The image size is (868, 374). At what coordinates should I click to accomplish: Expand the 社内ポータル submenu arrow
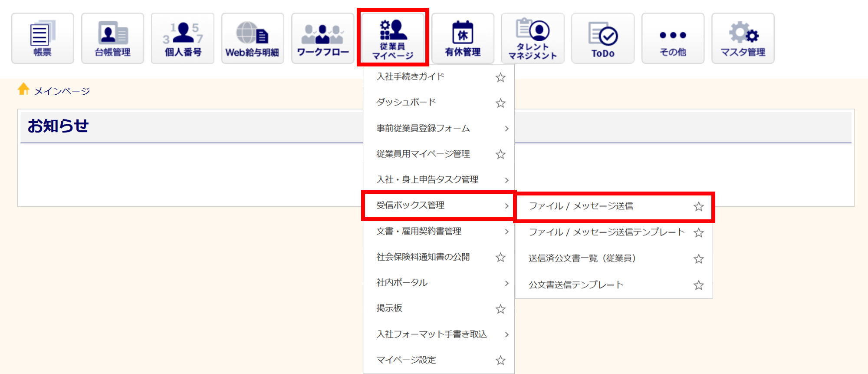click(506, 283)
